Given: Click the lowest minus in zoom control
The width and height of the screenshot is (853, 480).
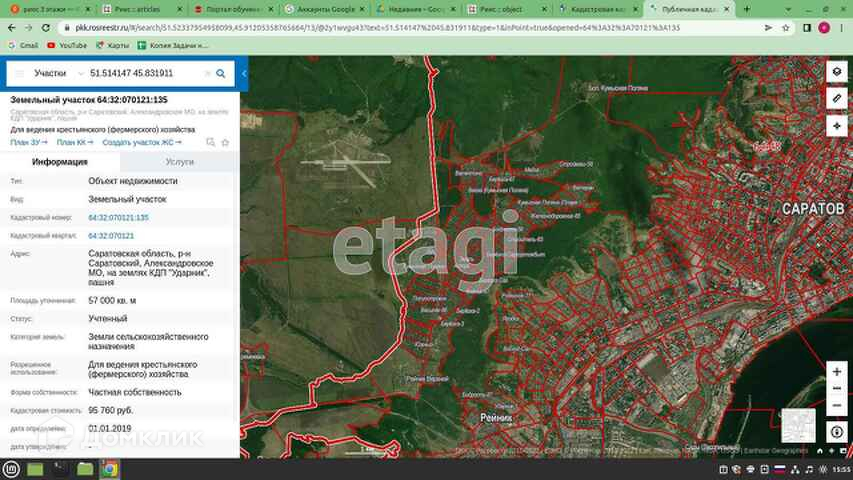Looking at the screenshot, I should (x=837, y=406).
